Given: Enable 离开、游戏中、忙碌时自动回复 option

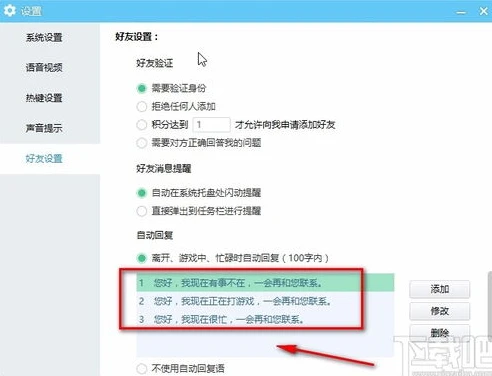Looking at the screenshot, I should 142,258.
